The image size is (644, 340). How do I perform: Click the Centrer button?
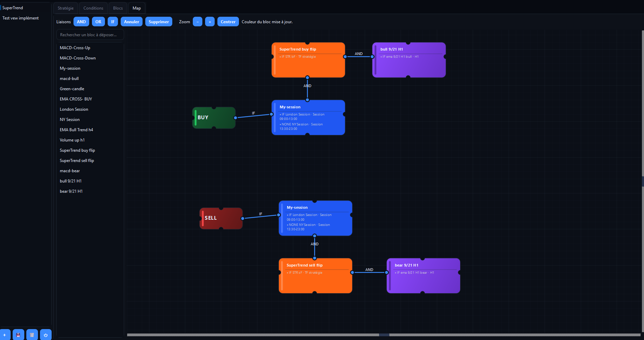(228, 22)
